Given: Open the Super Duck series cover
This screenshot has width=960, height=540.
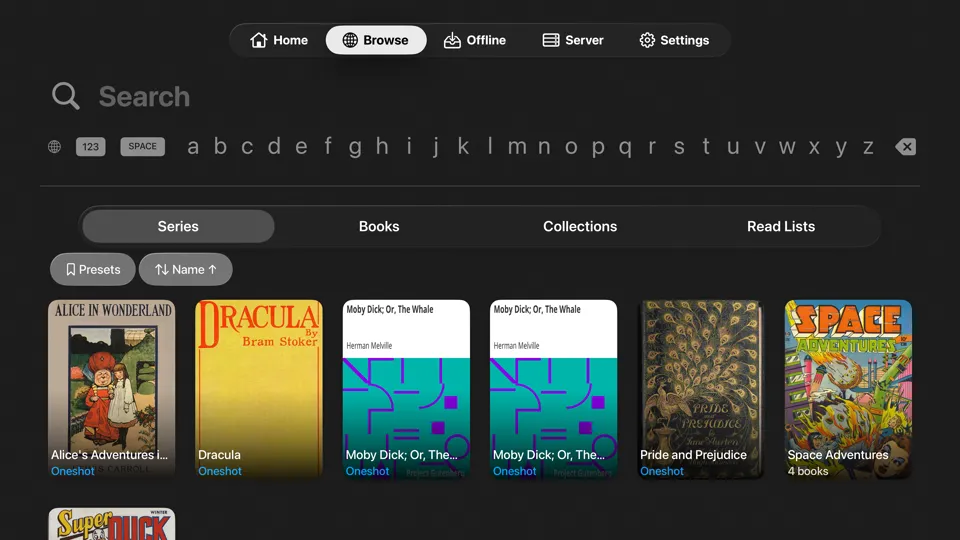Looking at the screenshot, I should click(x=111, y=524).
